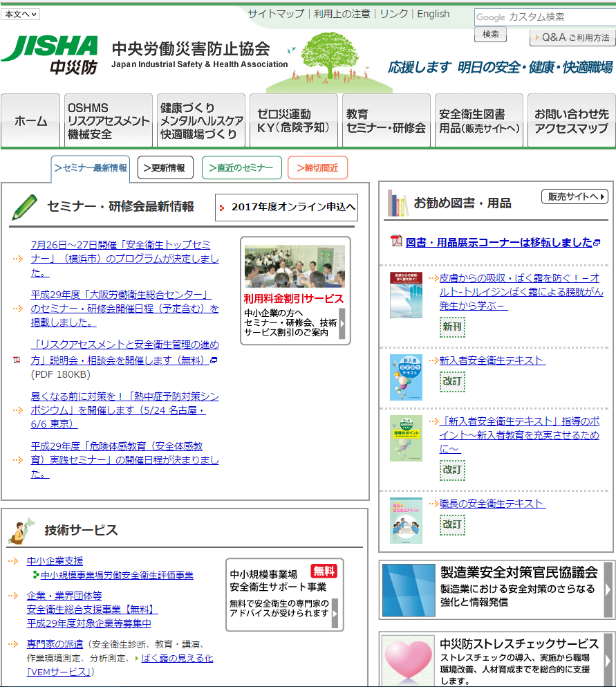Image resolution: width=616 pixels, height=687 pixels.
Task: Click the bookshelf icon by お勧め図書・用品
Action: (x=398, y=203)
